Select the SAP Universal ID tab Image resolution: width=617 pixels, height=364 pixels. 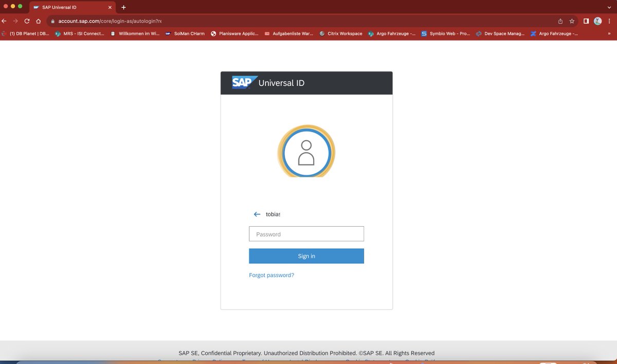tap(72, 7)
